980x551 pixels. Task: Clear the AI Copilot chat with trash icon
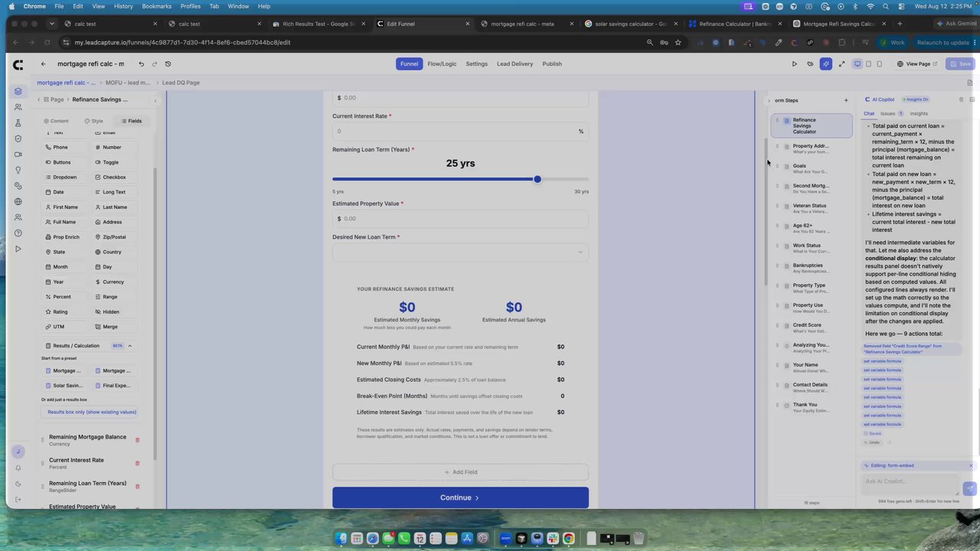point(962,99)
